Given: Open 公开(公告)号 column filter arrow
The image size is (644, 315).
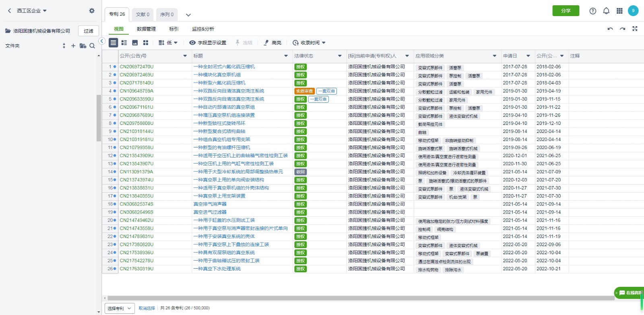Looking at the screenshot, I should pyautogui.click(x=185, y=56).
